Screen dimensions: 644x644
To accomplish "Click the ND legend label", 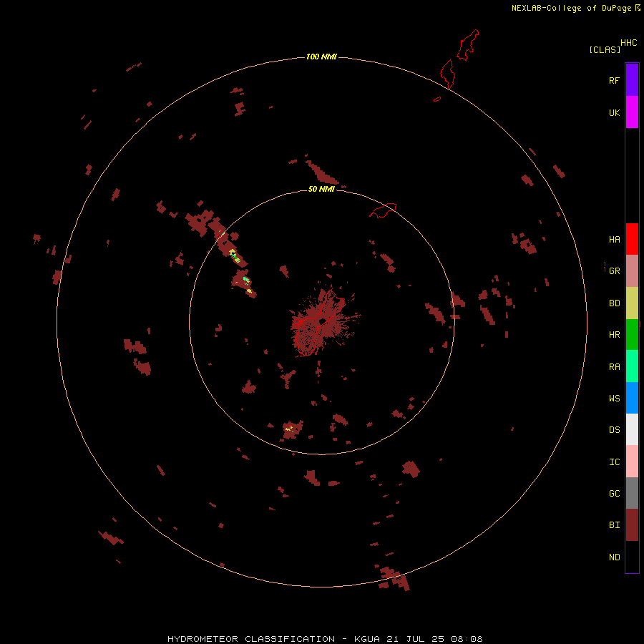I will (x=614, y=557).
